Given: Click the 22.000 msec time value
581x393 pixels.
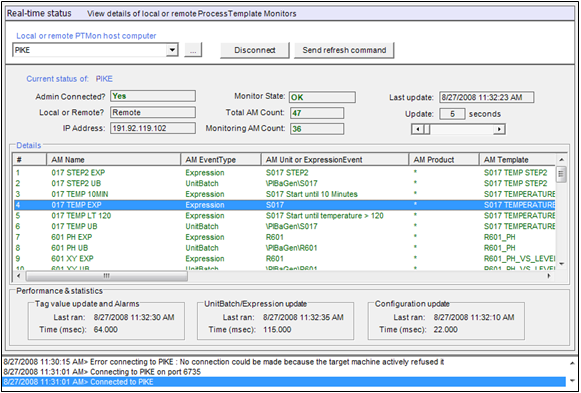Looking at the screenshot, I should (x=446, y=330).
